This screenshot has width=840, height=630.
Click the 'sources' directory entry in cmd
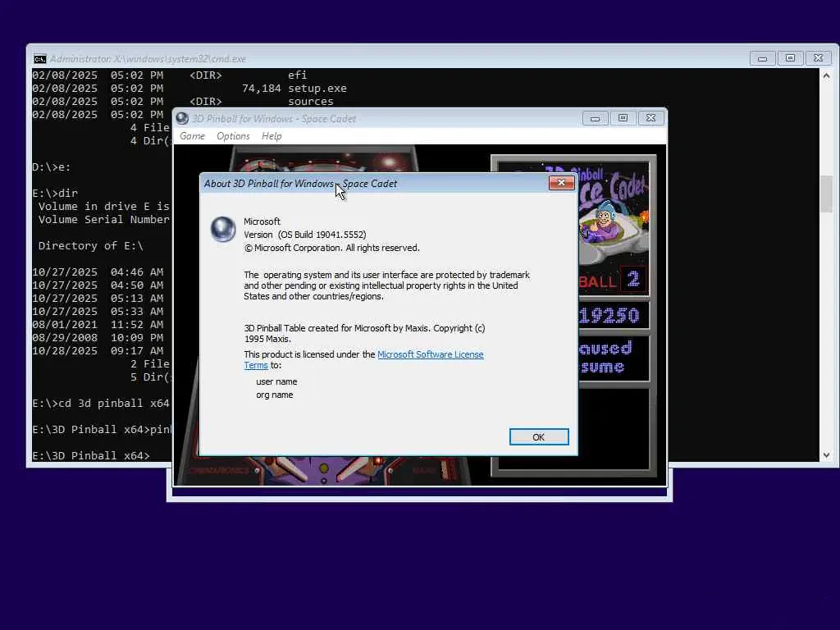click(x=311, y=101)
